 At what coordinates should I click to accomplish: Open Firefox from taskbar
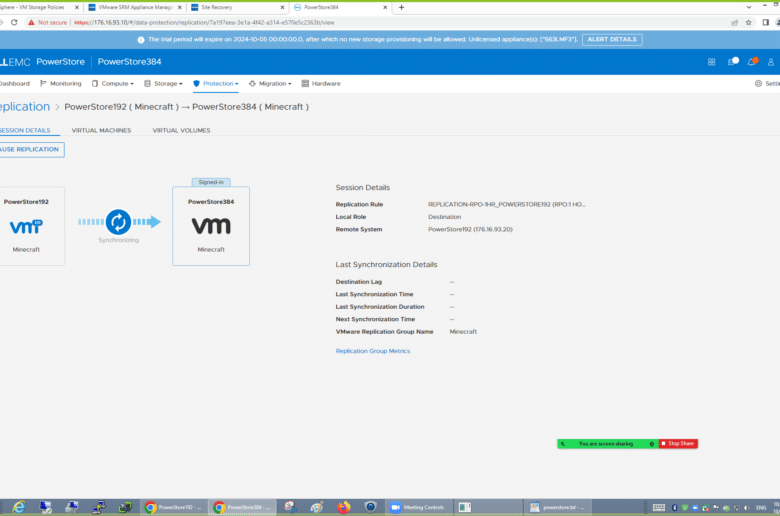[344, 507]
